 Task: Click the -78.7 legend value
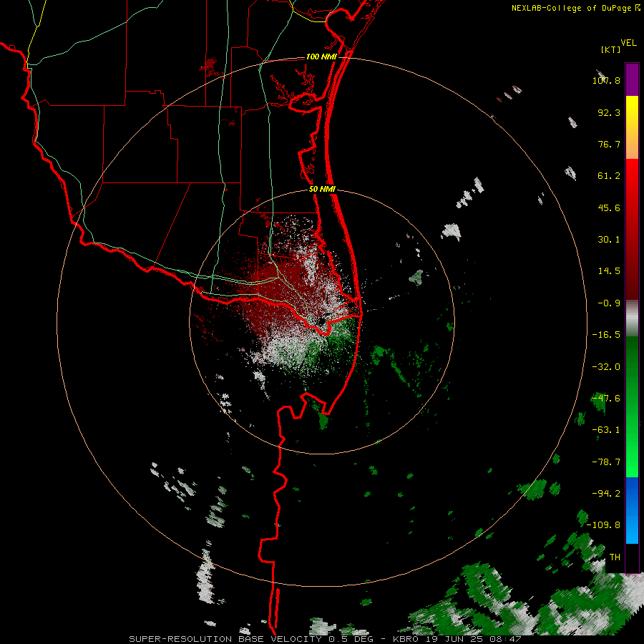(606, 462)
